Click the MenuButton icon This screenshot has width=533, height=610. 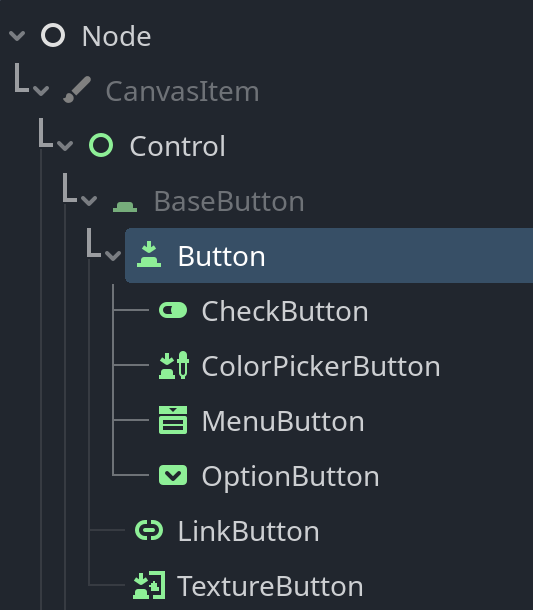point(173,420)
